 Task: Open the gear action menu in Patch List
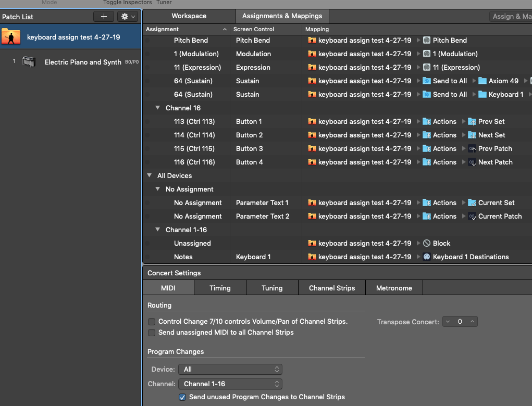128,17
